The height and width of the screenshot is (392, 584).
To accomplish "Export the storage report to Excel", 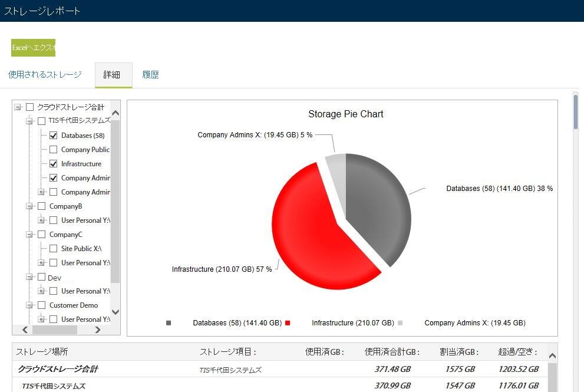I will (x=33, y=48).
